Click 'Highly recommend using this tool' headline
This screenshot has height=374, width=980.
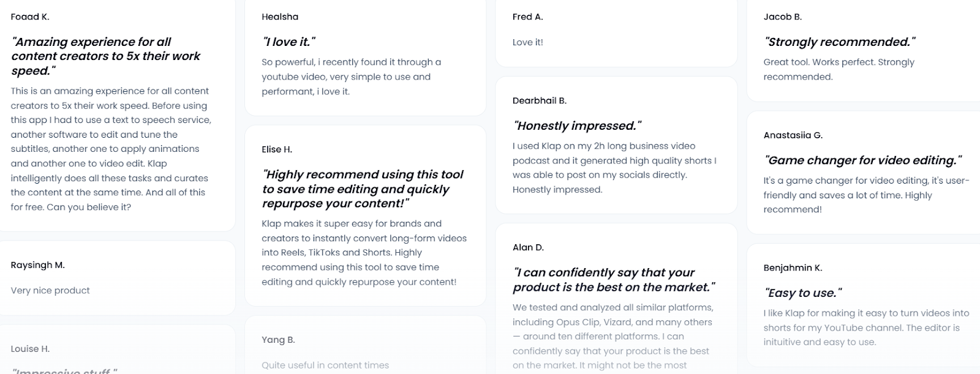(363, 189)
